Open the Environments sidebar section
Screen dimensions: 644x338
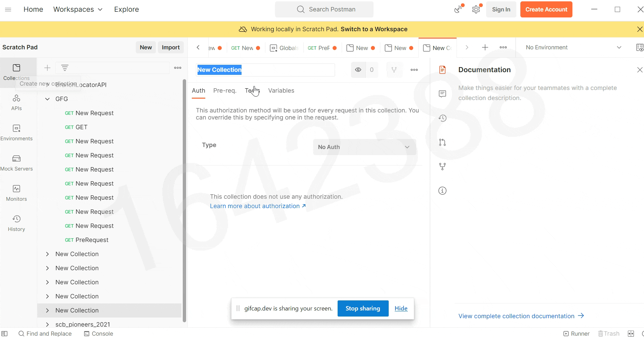point(16,133)
